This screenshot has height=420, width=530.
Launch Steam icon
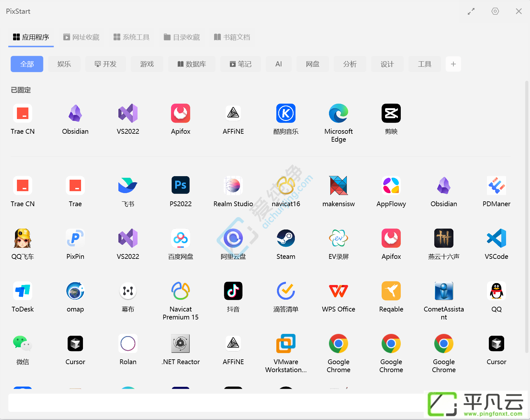click(x=286, y=238)
